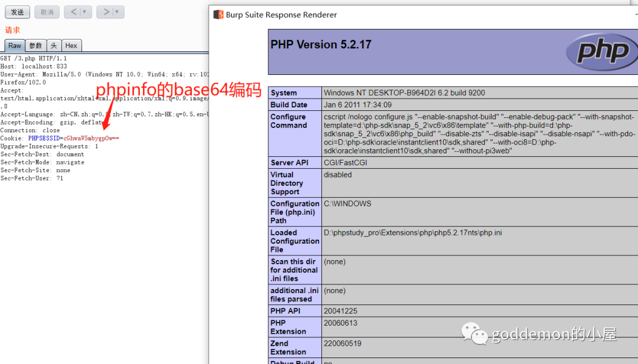
Task: Click the PHP logo image
Action: (602, 51)
